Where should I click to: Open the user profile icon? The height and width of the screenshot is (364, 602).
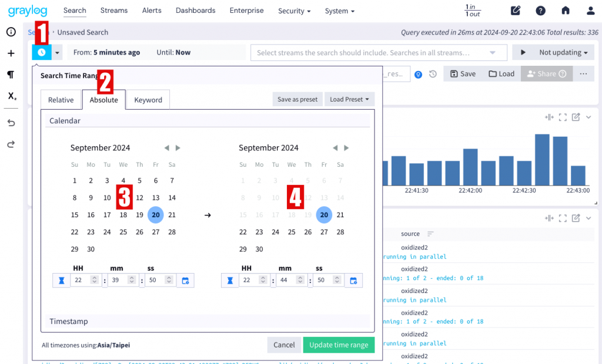590,11
